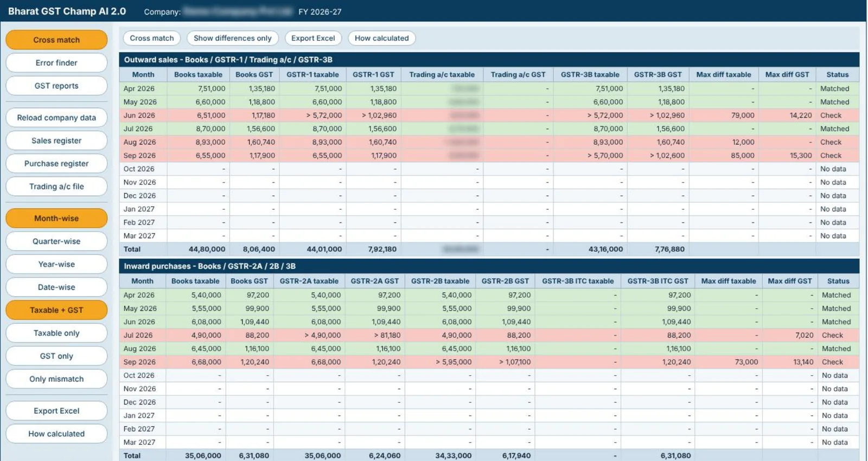This screenshot has width=868, height=461.
Task: Switch to Month-wise view
Action: [56, 218]
